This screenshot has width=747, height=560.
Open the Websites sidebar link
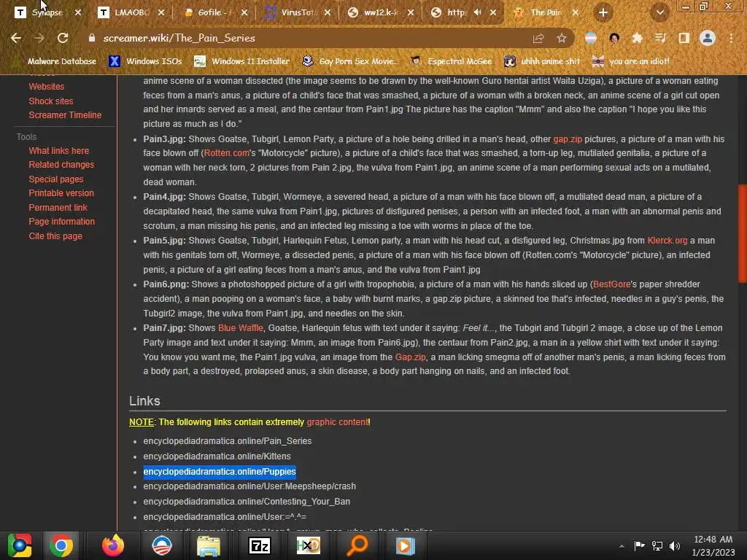46,87
